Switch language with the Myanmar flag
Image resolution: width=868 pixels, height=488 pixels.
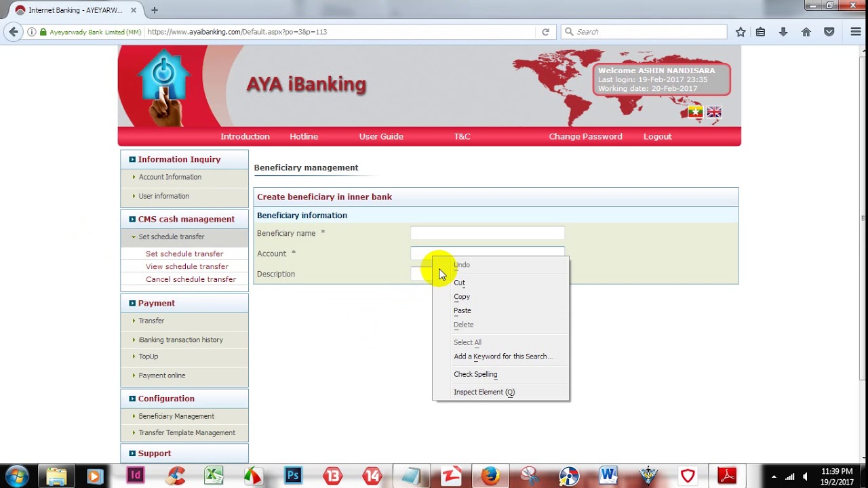tap(695, 112)
